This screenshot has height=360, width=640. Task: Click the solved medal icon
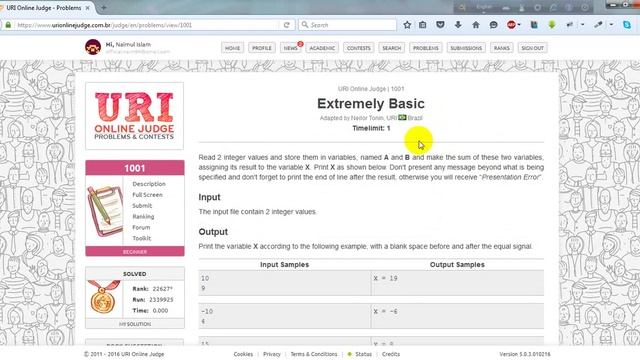[x=104, y=297]
